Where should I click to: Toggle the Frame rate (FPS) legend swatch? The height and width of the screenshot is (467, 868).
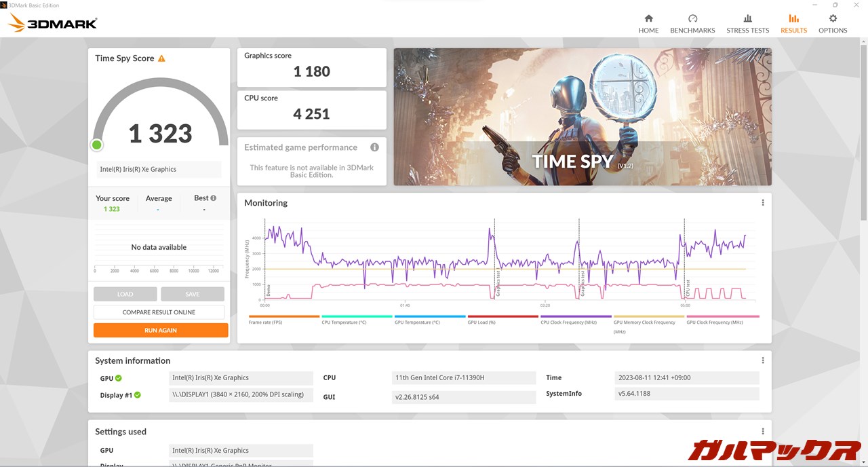coord(283,316)
